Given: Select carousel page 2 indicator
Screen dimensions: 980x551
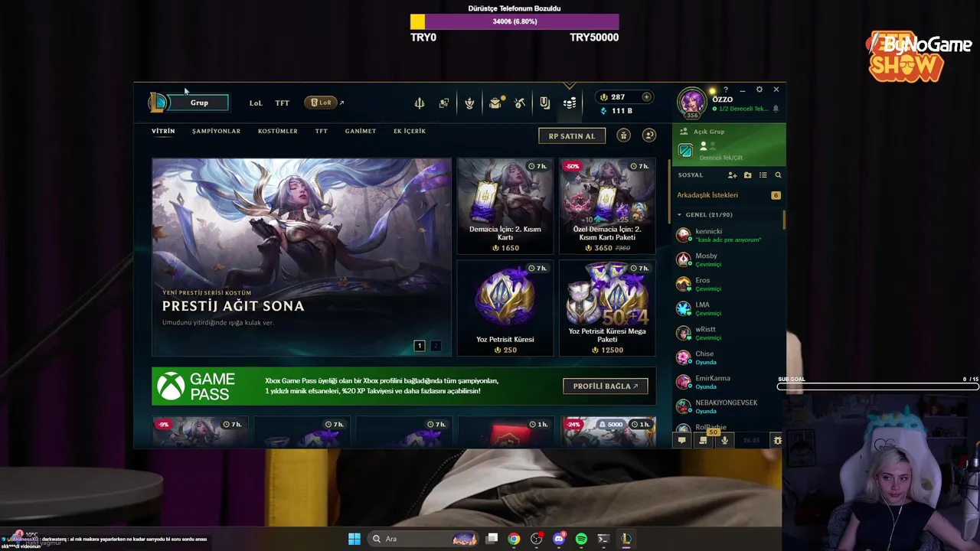Looking at the screenshot, I should [x=436, y=346].
